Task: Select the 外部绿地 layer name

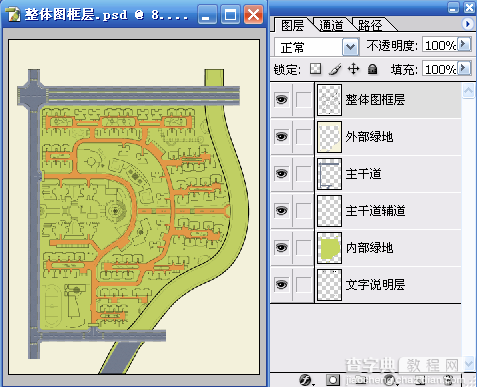Action: [369, 137]
